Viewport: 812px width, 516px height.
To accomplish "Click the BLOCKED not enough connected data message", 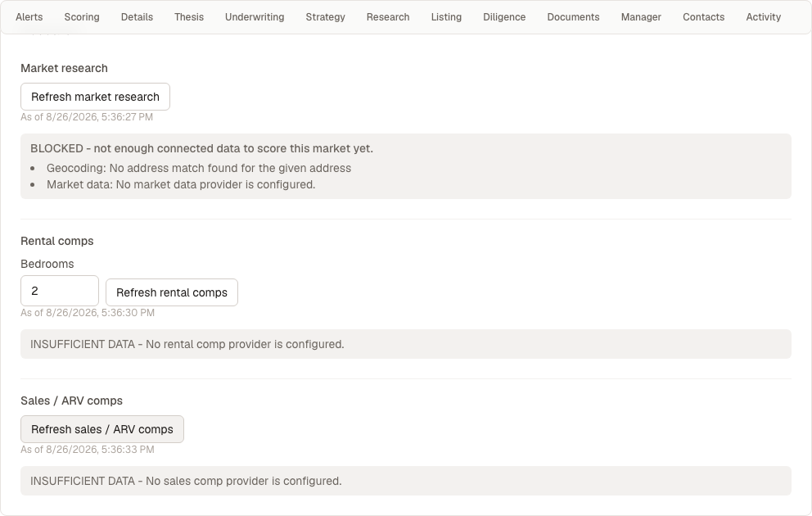I will pyautogui.click(x=201, y=149).
